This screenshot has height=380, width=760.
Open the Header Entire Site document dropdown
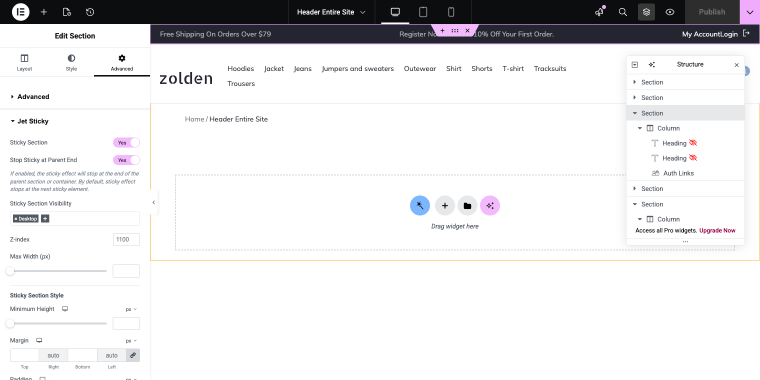click(x=331, y=12)
